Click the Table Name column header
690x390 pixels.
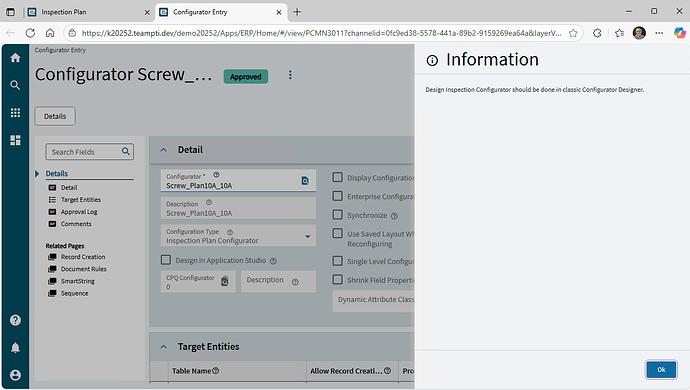point(191,371)
